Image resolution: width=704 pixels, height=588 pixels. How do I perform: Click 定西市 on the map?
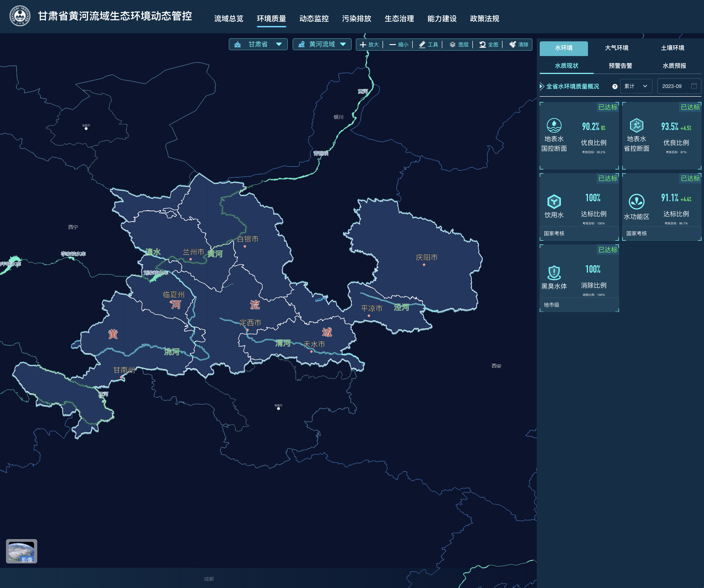pyautogui.click(x=250, y=323)
